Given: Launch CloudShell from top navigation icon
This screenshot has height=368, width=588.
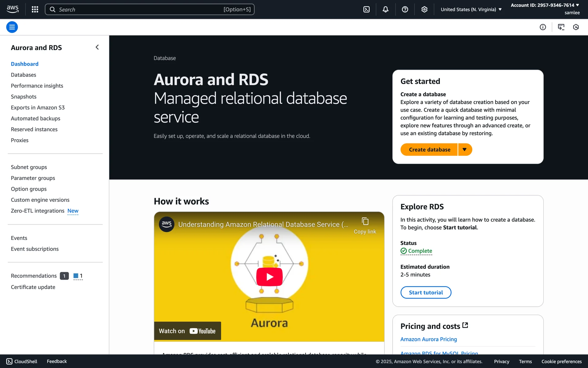Looking at the screenshot, I should point(366,10).
